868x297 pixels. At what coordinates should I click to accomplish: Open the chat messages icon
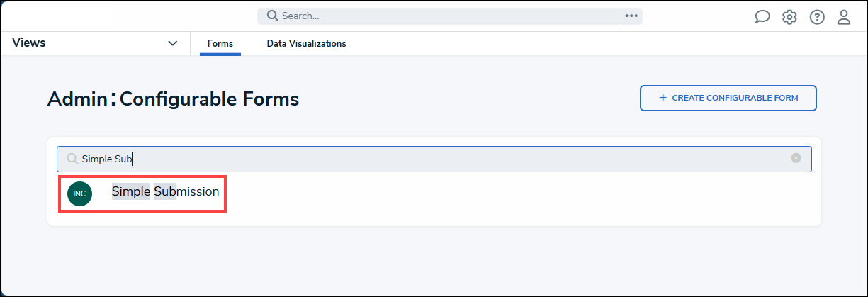click(762, 17)
